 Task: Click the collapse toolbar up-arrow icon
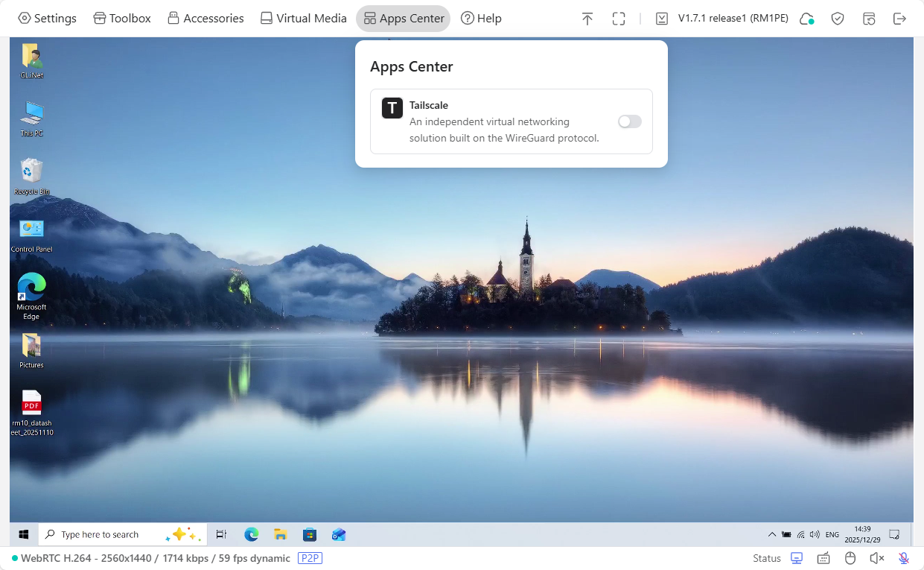click(587, 19)
